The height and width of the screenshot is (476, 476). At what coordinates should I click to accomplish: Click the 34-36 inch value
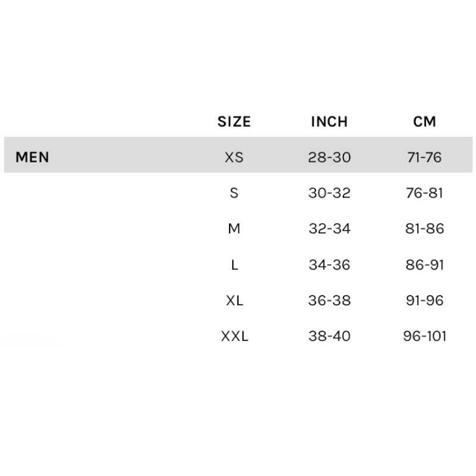330,265
